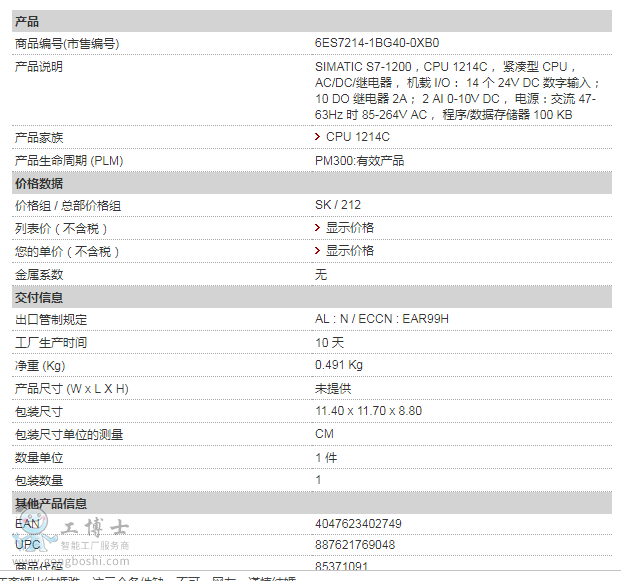Click the 产品生命周期 (PLM) label
621x581 pixels.
coord(69,161)
